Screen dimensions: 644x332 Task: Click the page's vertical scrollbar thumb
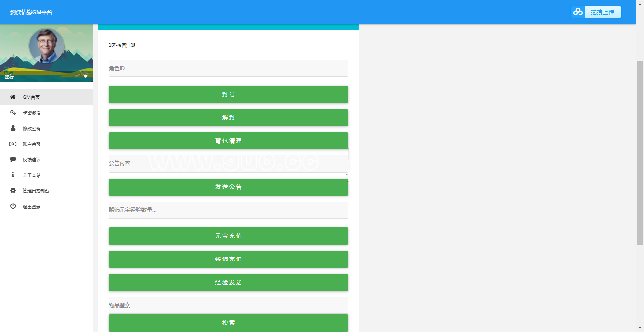pyautogui.click(x=640, y=153)
